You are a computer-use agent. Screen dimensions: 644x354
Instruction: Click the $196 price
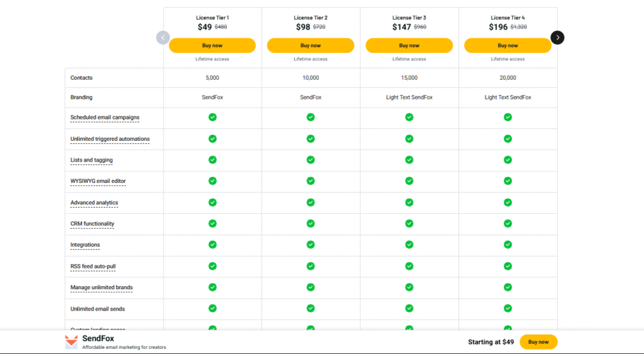pyautogui.click(x=498, y=27)
